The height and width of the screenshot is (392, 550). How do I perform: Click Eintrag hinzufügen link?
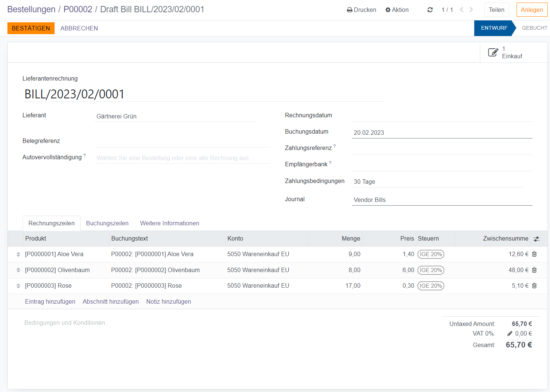click(x=50, y=302)
